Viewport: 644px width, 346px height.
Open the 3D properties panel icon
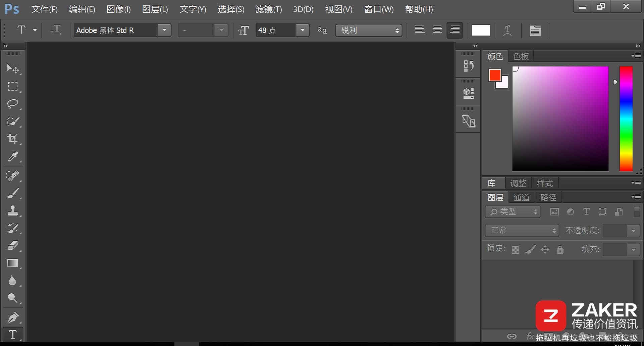point(468,93)
